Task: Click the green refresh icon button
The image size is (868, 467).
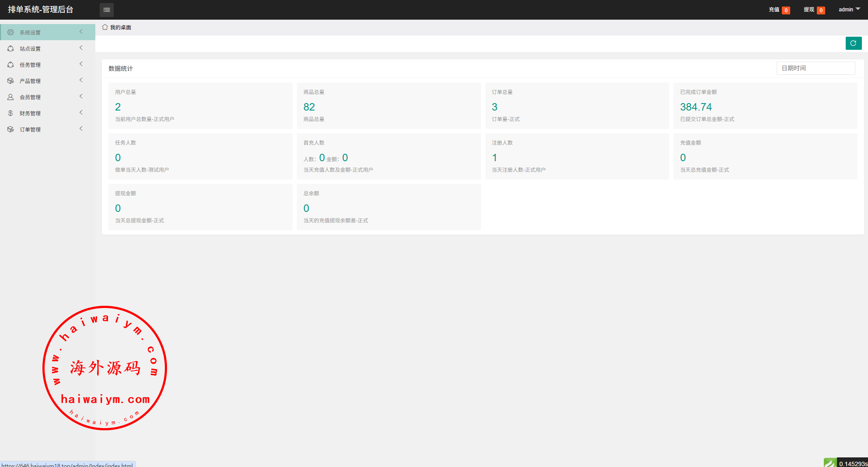Action: [853, 43]
